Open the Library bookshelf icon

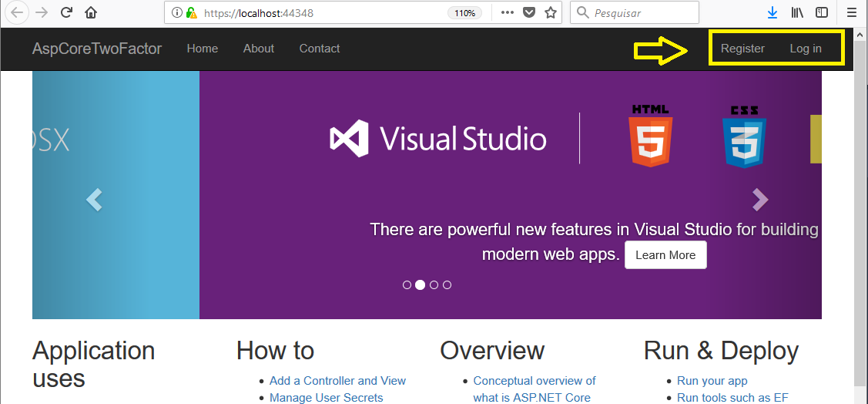[x=797, y=13]
